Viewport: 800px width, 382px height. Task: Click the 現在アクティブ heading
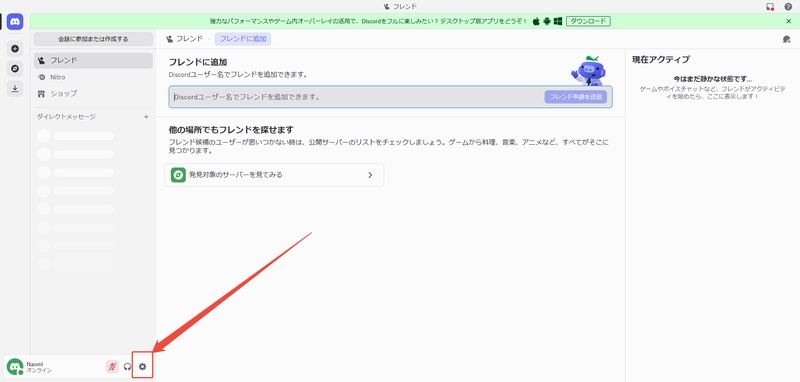point(661,59)
